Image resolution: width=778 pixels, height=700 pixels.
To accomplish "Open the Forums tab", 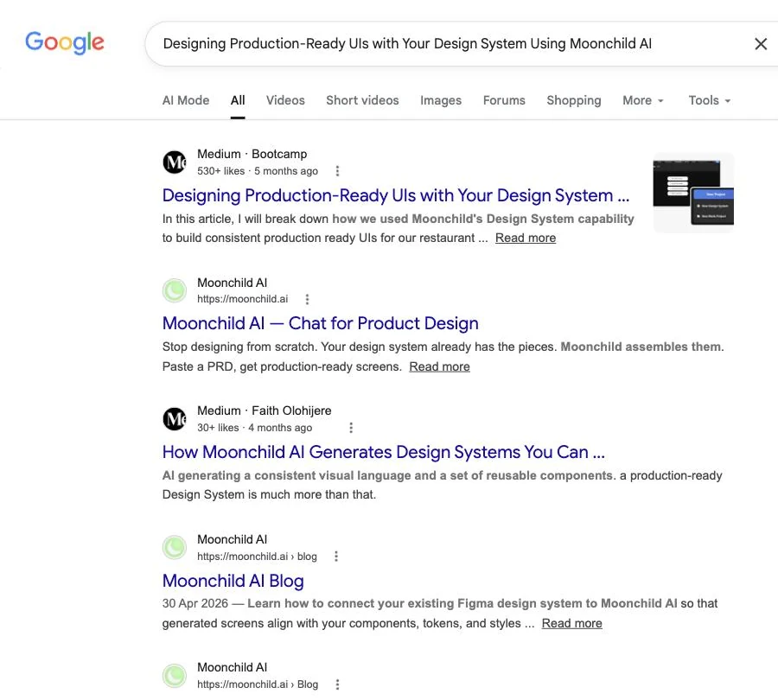I will click(504, 100).
